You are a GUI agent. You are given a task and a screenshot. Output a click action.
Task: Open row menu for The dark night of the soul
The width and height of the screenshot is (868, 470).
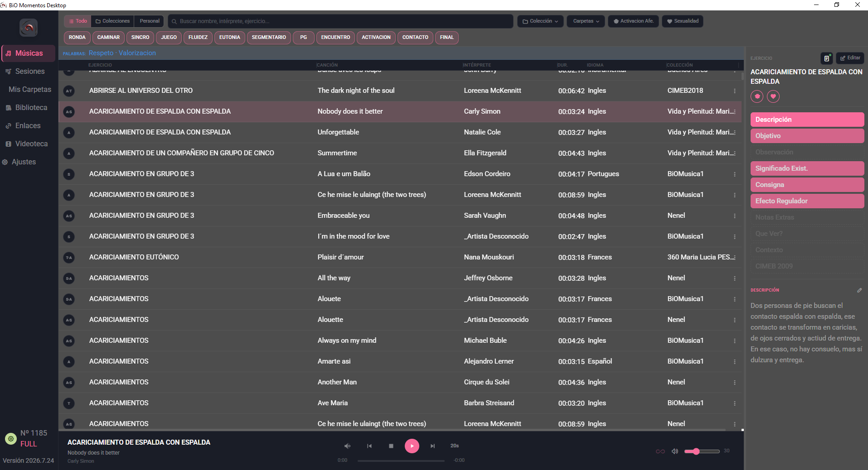coord(735,91)
